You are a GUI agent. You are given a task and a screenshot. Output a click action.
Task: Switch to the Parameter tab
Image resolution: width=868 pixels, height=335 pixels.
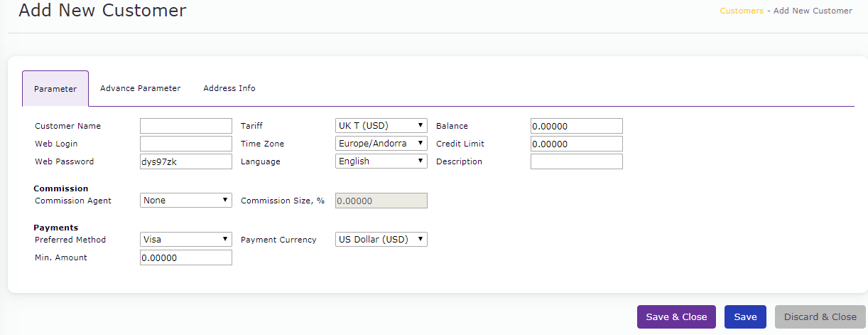[55, 89]
